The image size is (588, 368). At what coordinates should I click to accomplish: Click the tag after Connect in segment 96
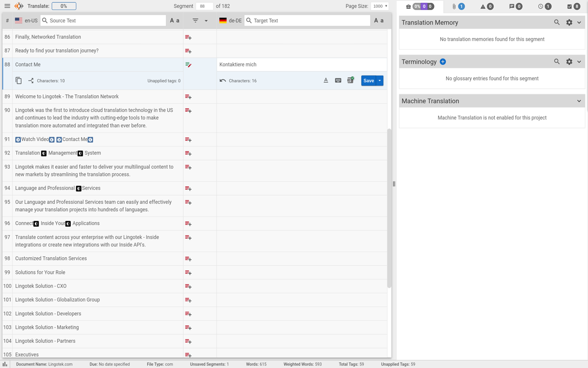(x=36, y=224)
